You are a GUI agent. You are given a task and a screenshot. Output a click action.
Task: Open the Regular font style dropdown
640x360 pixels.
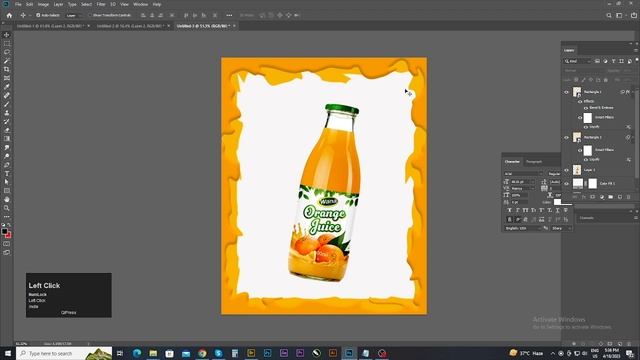tap(554, 174)
